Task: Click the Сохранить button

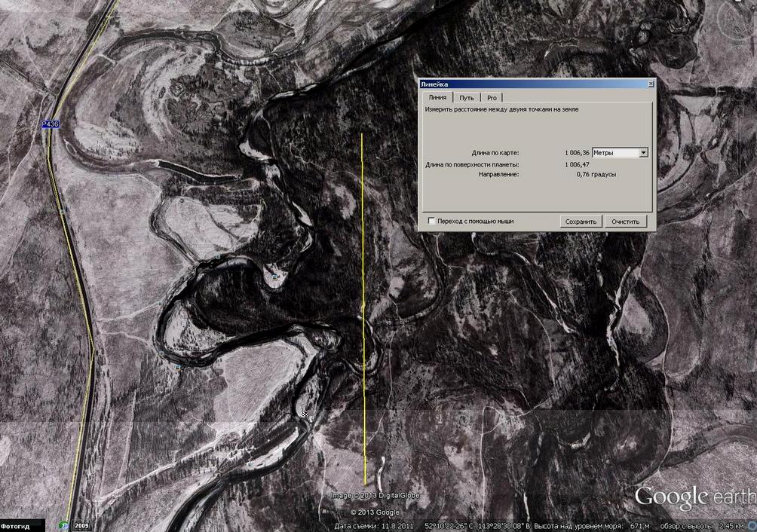Action: click(581, 222)
